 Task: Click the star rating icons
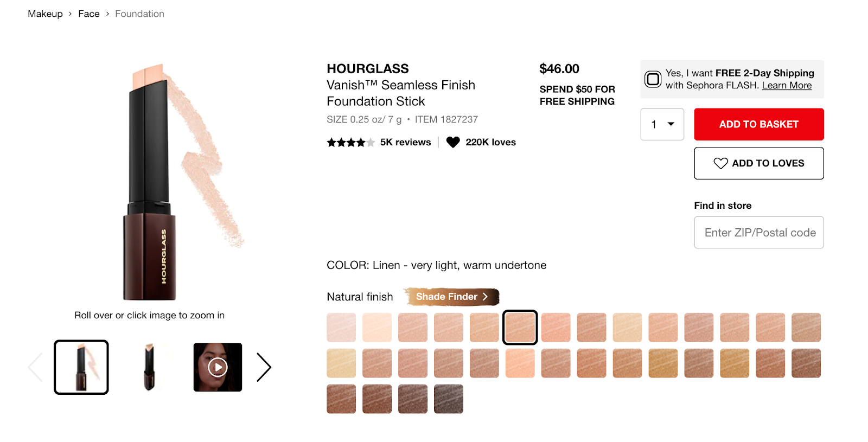(350, 143)
